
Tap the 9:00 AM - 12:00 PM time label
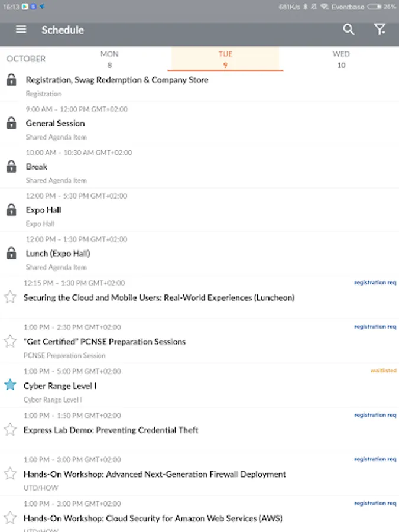point(77,109)
